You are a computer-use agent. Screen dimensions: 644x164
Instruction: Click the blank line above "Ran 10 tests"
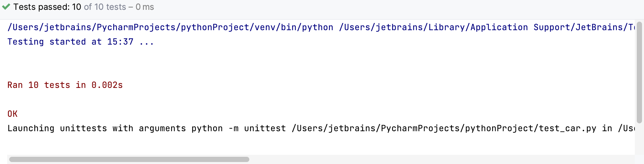132,71
